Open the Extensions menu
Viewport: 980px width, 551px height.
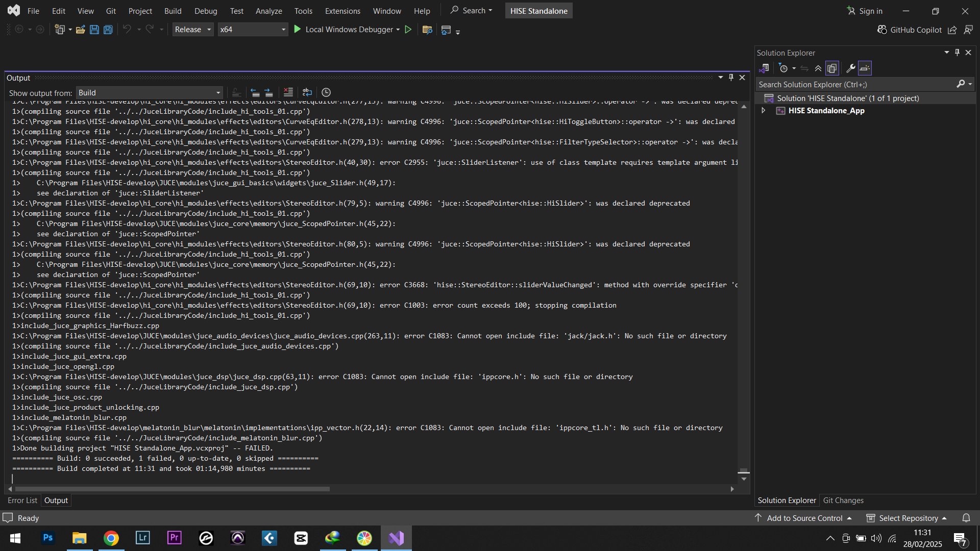[342, 11]
